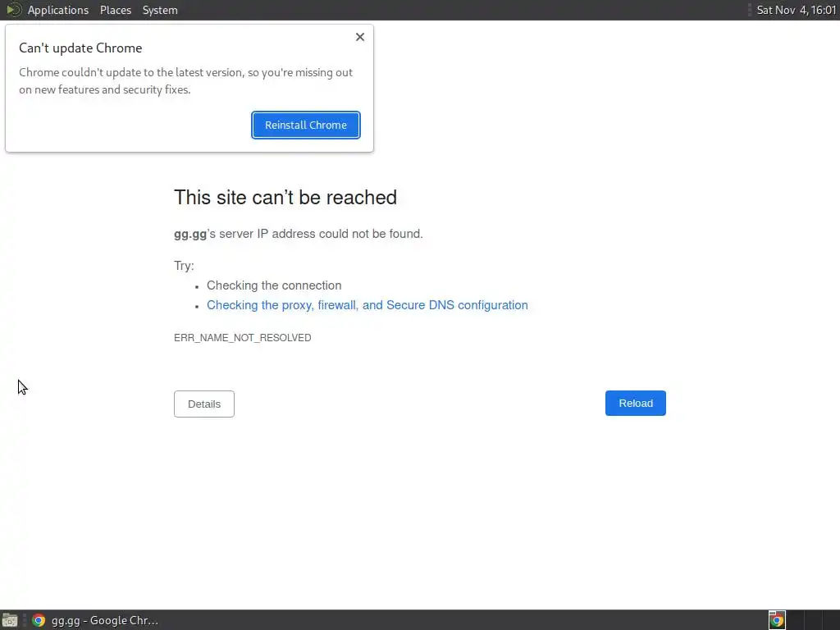Open the Applications menu
Image resolution: width=840 pixels, height=630 pixels.
58,10
